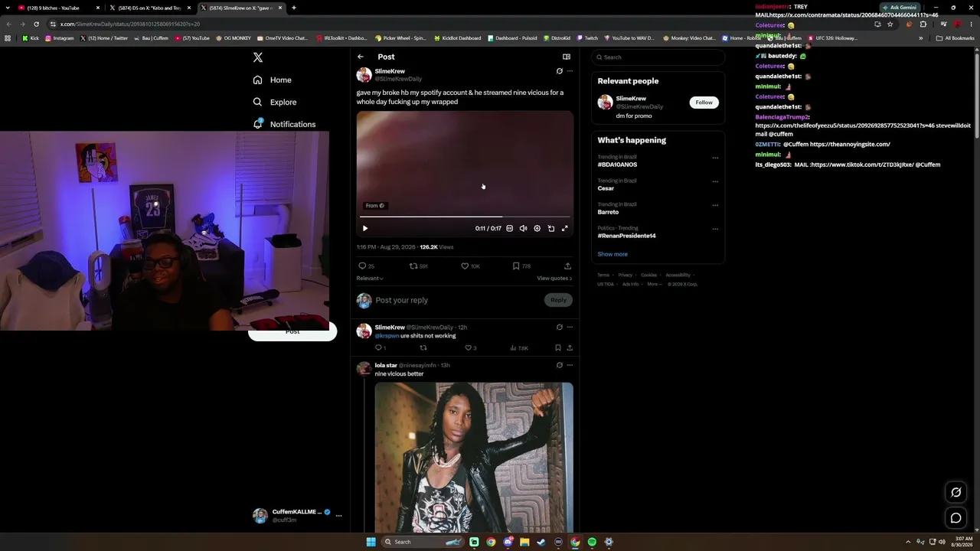
Task: Open lola star's reply image
Action: pos(474,458)
